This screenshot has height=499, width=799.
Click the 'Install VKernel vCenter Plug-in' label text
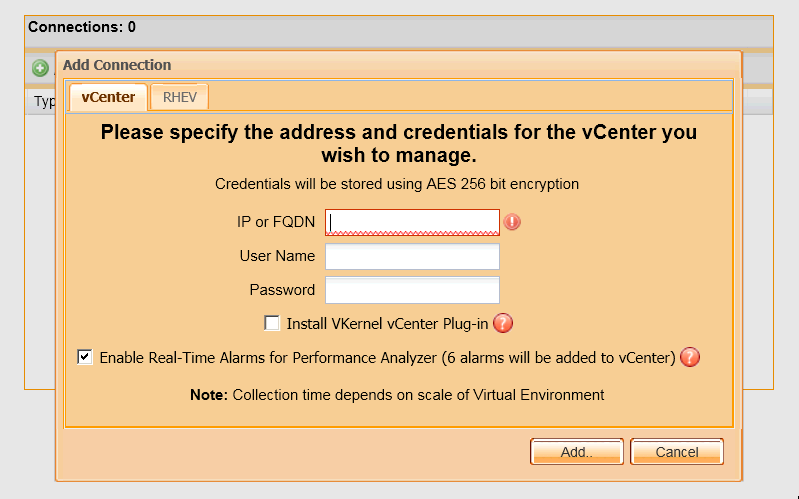point(387,324)
